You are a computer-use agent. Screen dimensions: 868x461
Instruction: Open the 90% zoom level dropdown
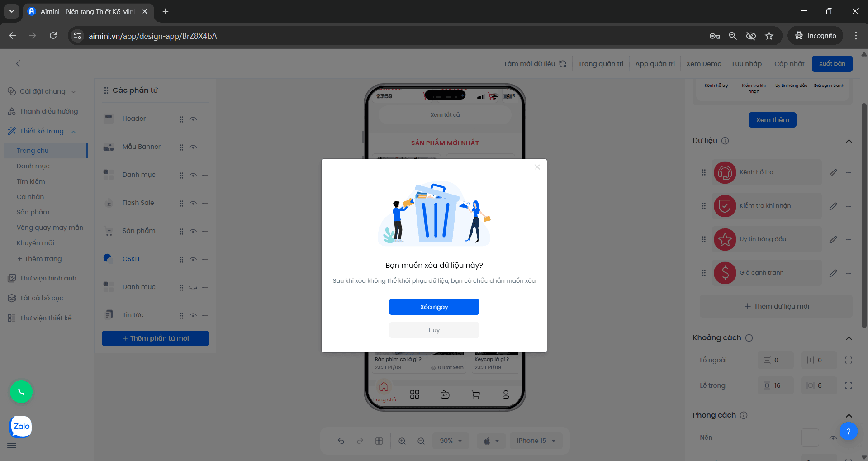click(x=451, y=441)
